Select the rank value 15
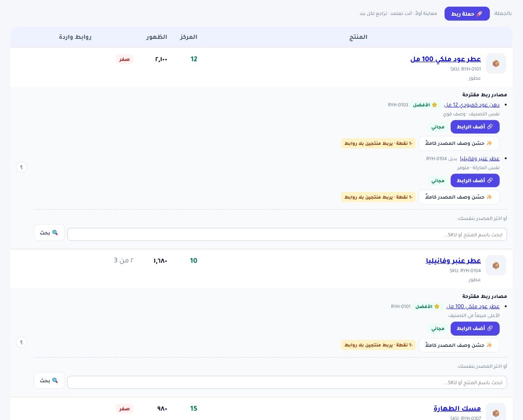 pos(194,408)
